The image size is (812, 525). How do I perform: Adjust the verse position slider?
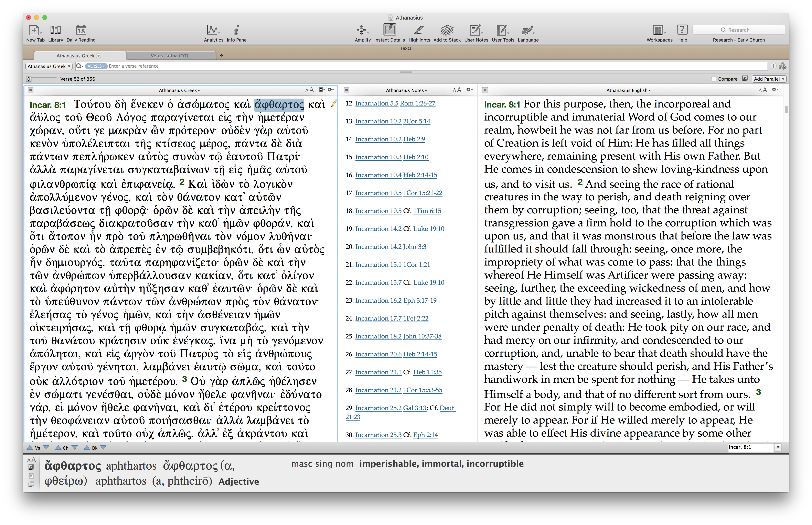point(29,79)
